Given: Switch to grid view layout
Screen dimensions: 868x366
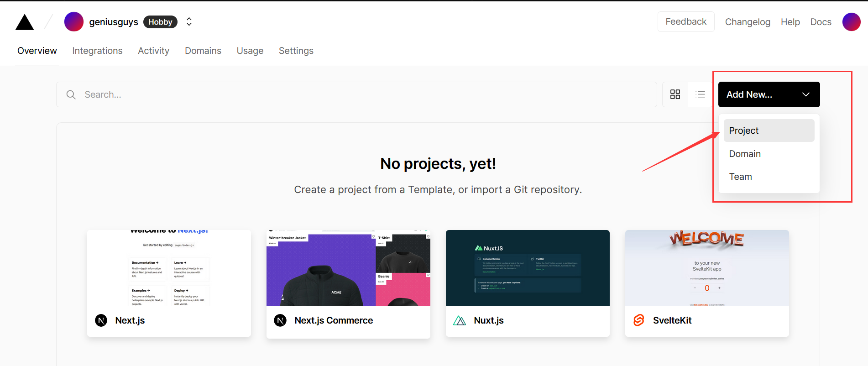Looking at the screenshot, I should coord(675,94).
